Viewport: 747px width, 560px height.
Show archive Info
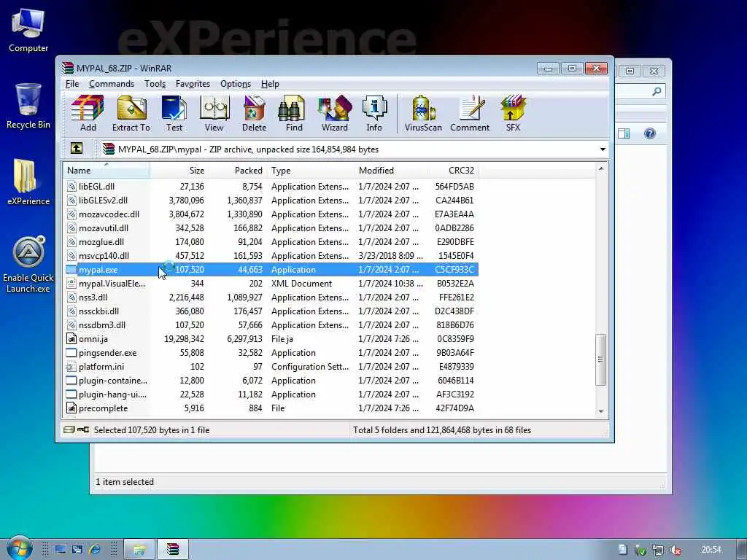coord(374,114)
